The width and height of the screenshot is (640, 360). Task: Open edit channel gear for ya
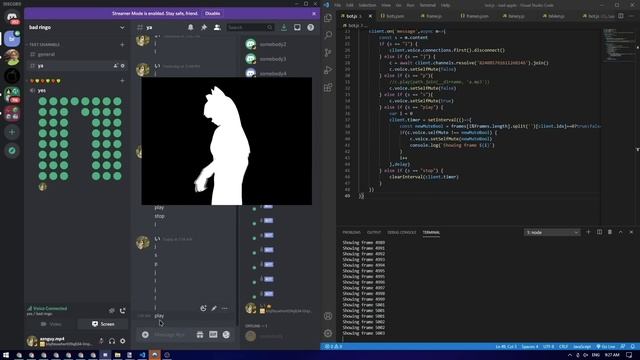point(122,66)
